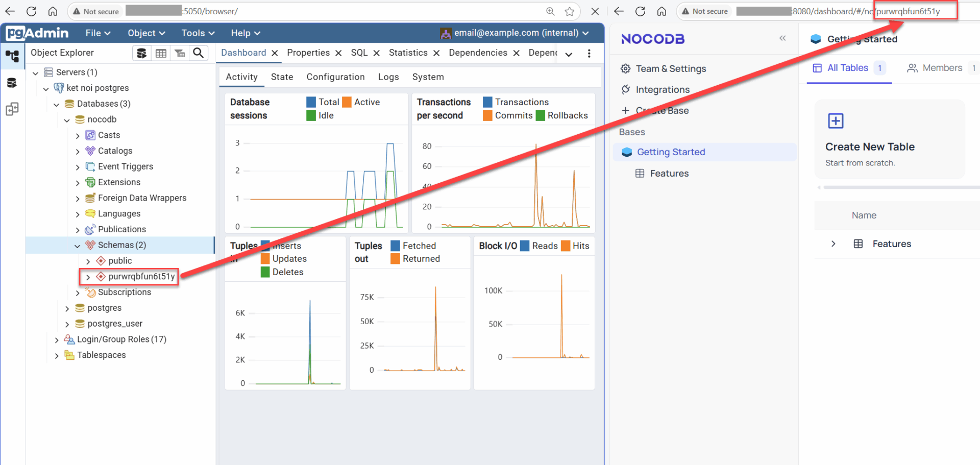980x465 pixels.
Task: Open the File menu
Action: 98,33
